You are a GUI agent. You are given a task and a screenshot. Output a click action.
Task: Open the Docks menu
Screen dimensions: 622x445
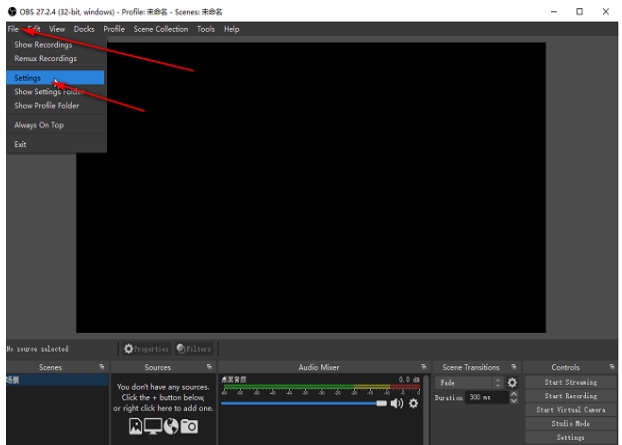click(84, 29)
